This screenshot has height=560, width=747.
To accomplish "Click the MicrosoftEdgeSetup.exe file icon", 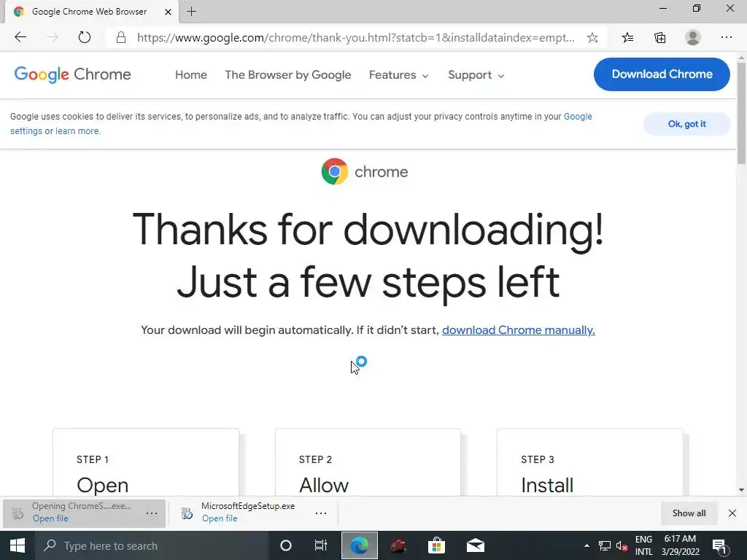I will click(x=187, y=513).
